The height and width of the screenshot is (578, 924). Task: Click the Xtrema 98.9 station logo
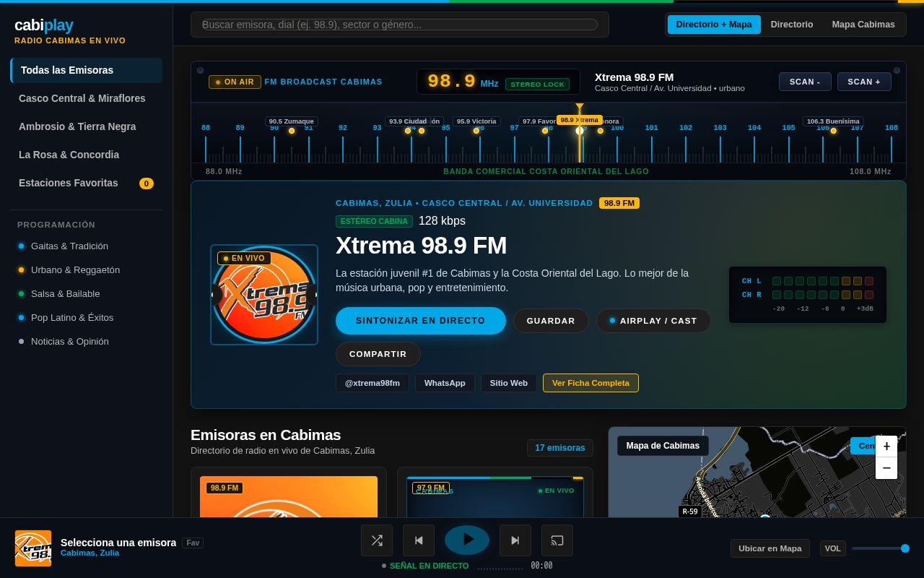pos(264,295)
